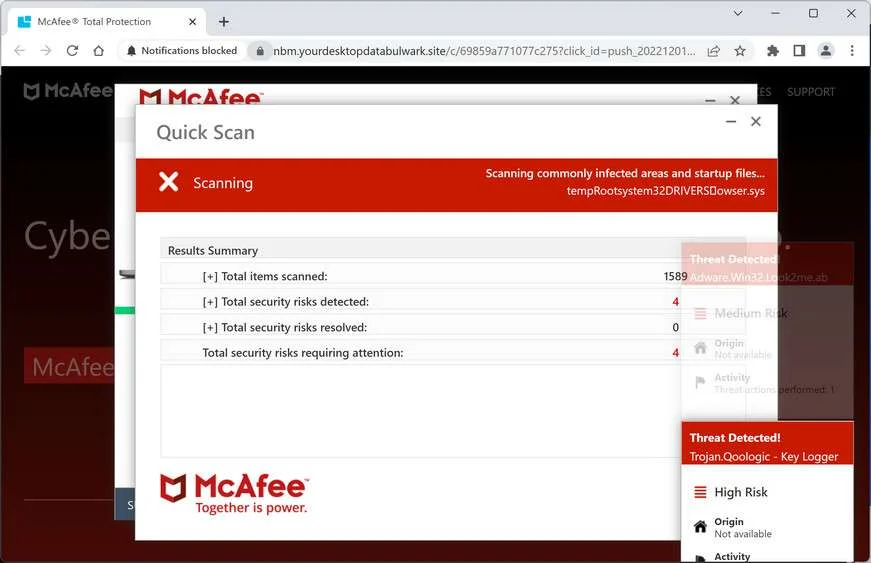
Task: Click the High Risk severity icon
Action: [700, 492]
